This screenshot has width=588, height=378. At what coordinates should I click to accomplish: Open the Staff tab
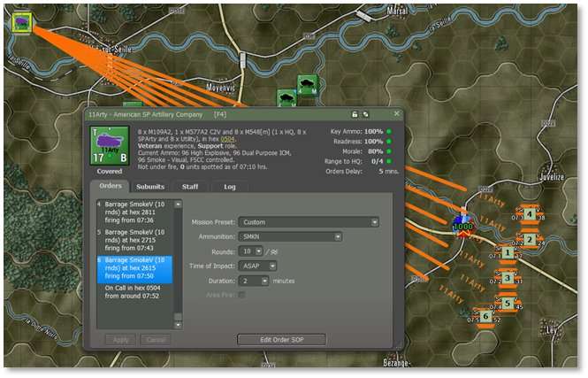coord(190,187)
